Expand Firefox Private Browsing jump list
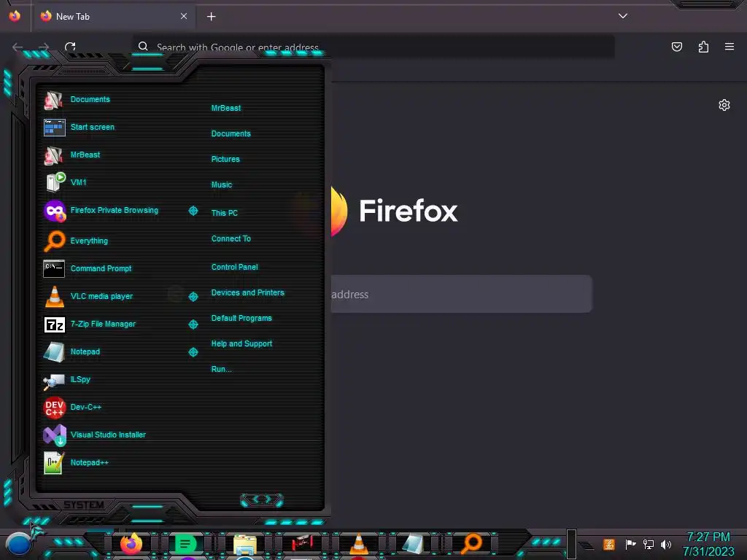Screen dimensions: 747x560 pos(193,211)
